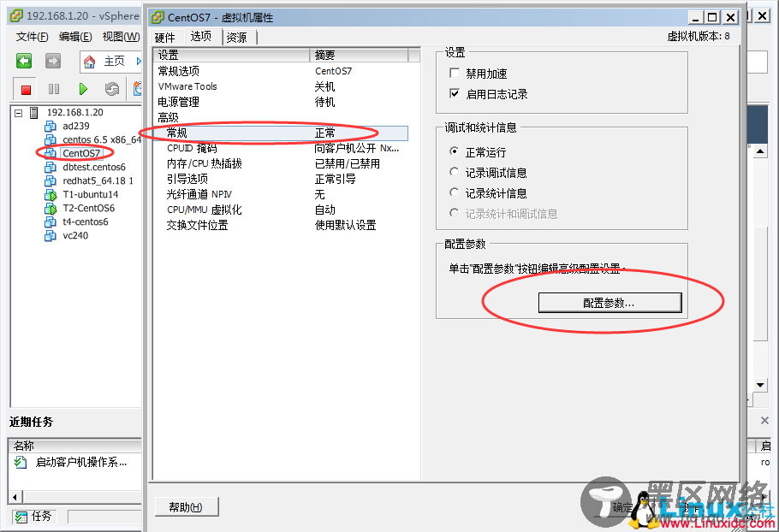Image resolution: width=779 pixels, height=532 pixels.
Task: Select redhat5_64.18 1 in inventory tree
Action: coord(98,180)
